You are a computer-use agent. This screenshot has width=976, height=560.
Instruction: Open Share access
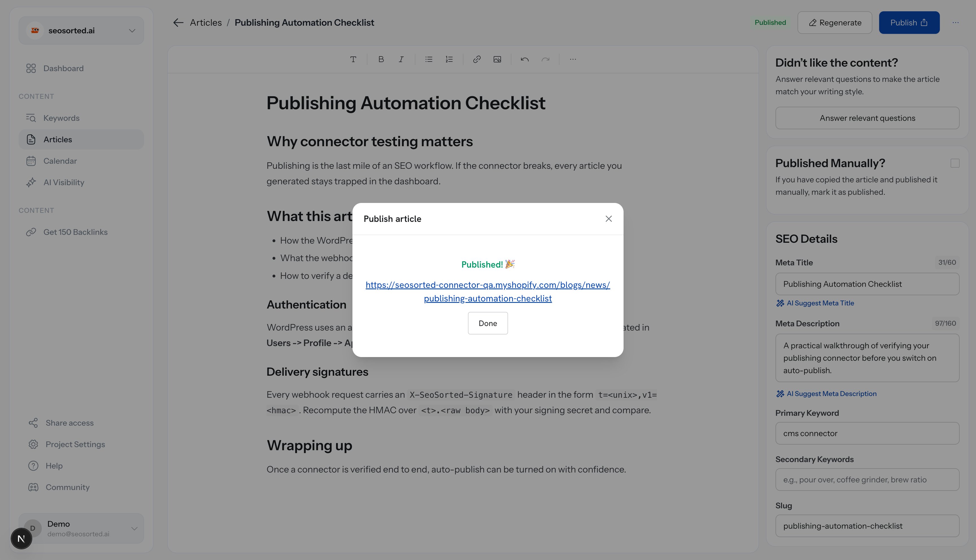(81, 423)
